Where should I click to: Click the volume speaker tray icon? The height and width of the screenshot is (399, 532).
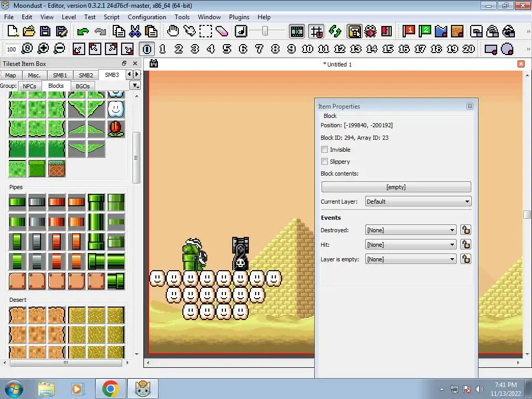pos(479,389)
